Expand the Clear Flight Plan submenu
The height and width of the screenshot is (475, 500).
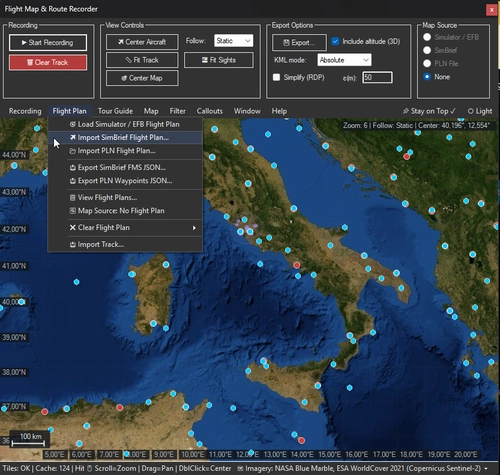pyautogui.click(x=125, y=228)
